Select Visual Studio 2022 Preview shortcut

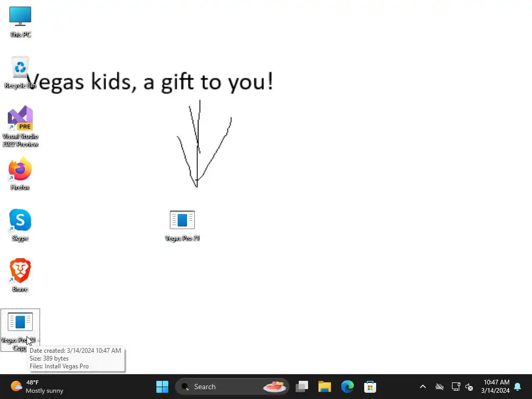[x=20, y=126]
